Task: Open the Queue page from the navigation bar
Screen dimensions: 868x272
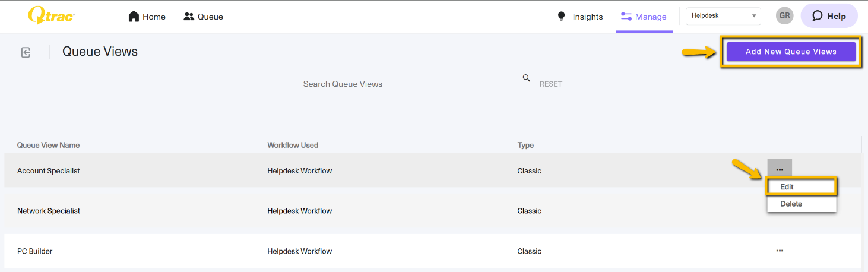Action: [x=203, y=17]
